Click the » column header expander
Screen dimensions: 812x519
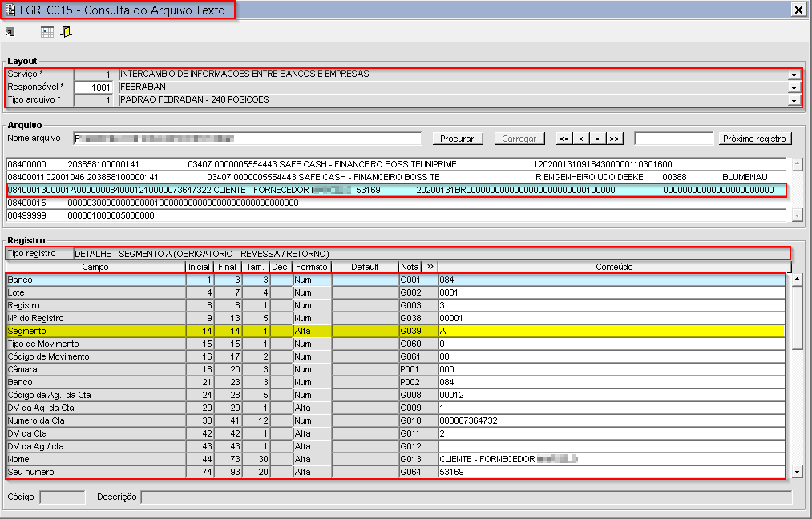pyautogui.click(x=430, y=267)
